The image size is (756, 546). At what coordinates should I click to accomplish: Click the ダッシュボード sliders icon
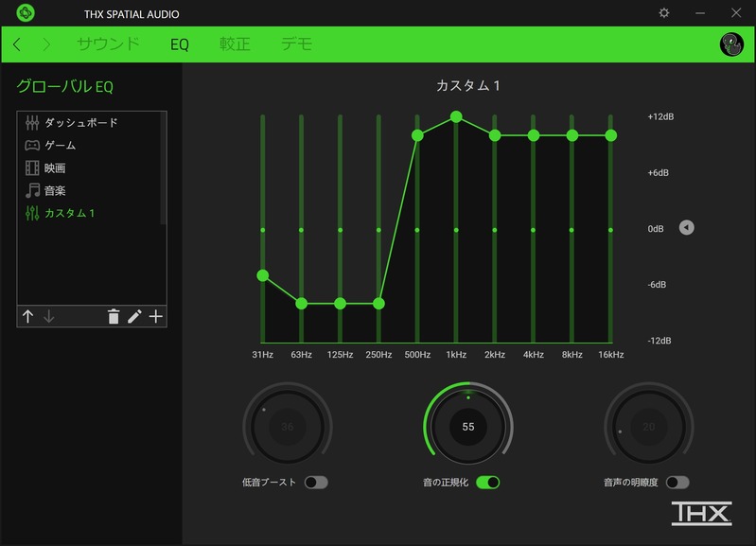pos(32,122)
